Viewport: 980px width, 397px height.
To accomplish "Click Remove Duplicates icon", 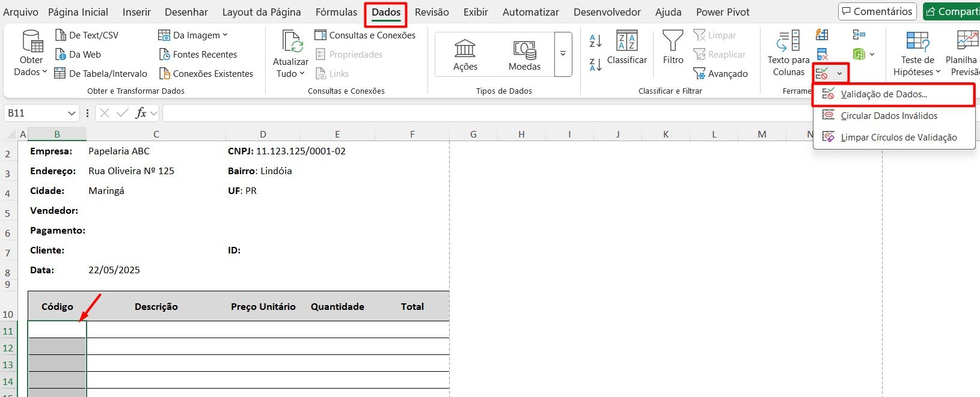I will coord(822,55).
